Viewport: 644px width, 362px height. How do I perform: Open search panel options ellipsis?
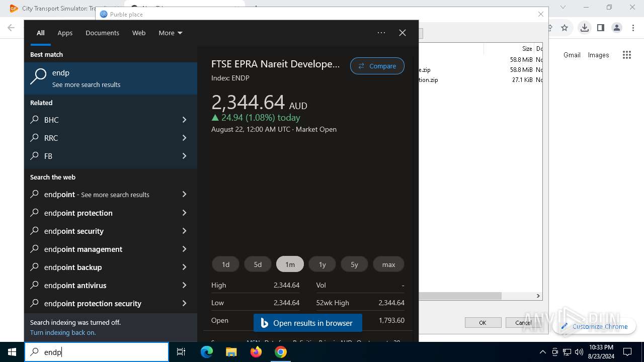coord(381,33)
